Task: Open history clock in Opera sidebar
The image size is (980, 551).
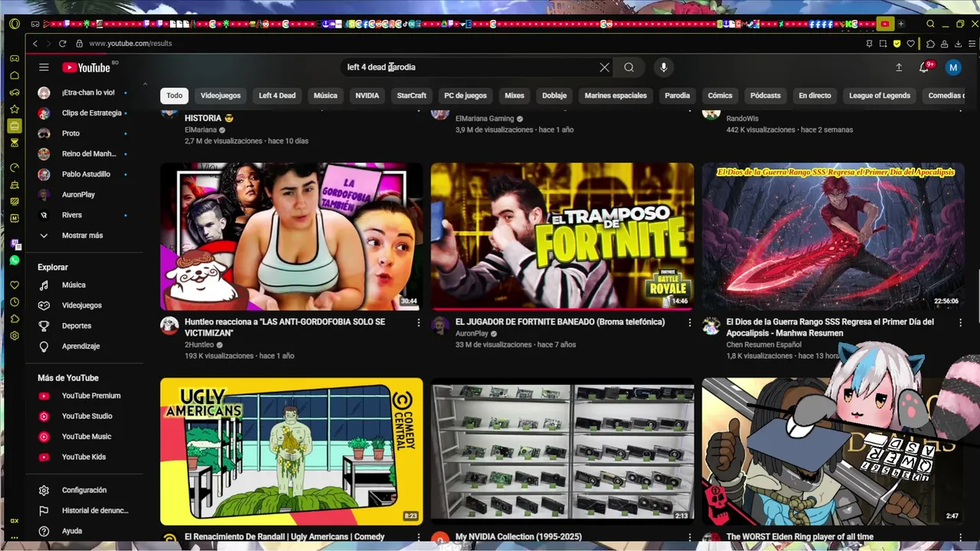Action: (x=15, y=302)
